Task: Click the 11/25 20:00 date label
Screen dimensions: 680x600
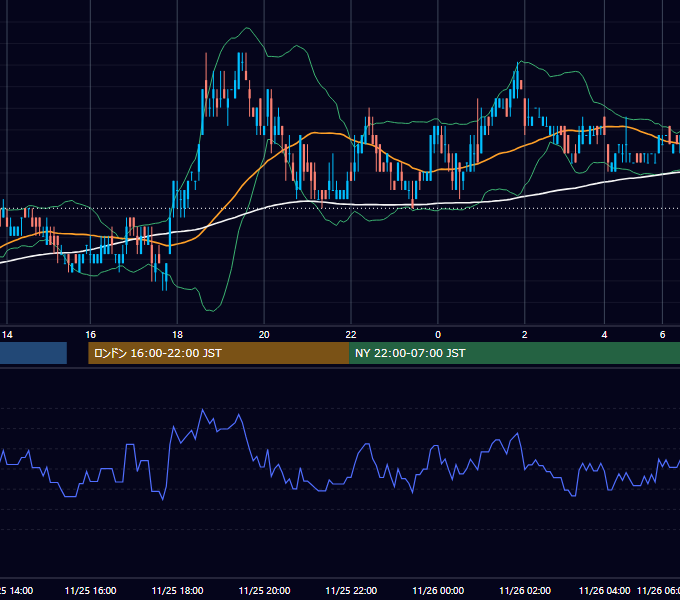Action: pyautogui.click(x=264, y=590)
